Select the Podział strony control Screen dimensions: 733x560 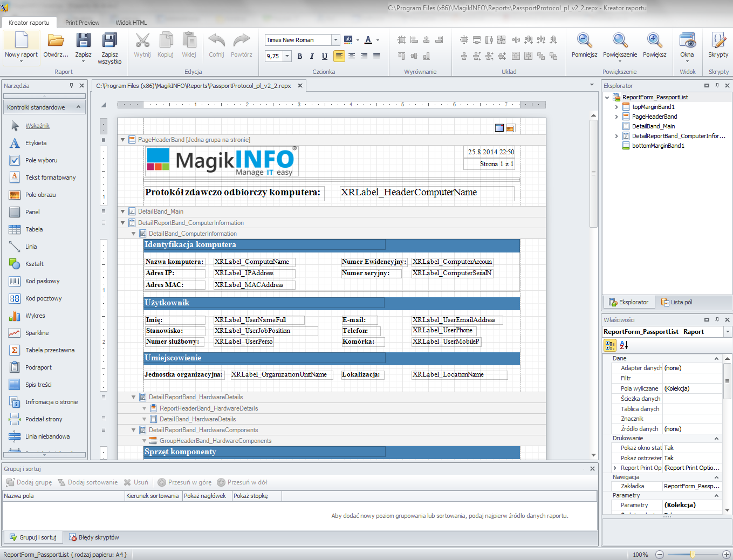click(x=44, y=419)
